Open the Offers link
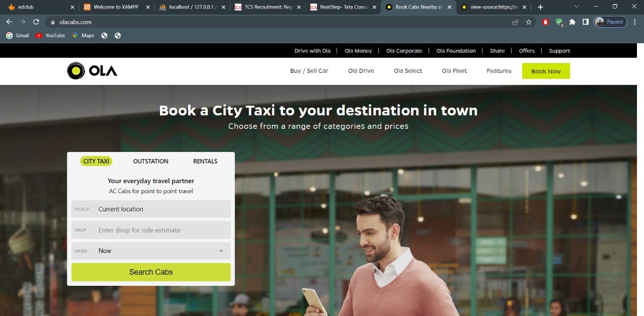Viewport: 644px width, 316px height. tap(527, 51)
